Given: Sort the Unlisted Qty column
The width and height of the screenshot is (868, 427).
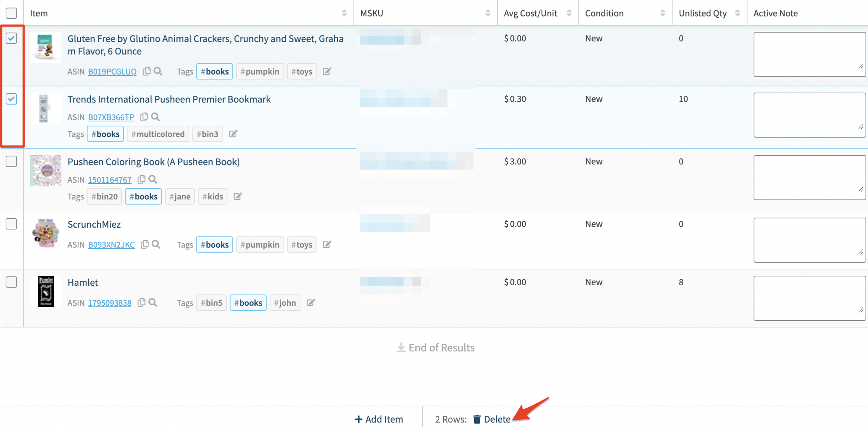Looking at the screenshot, I should [x=737, y=13].
